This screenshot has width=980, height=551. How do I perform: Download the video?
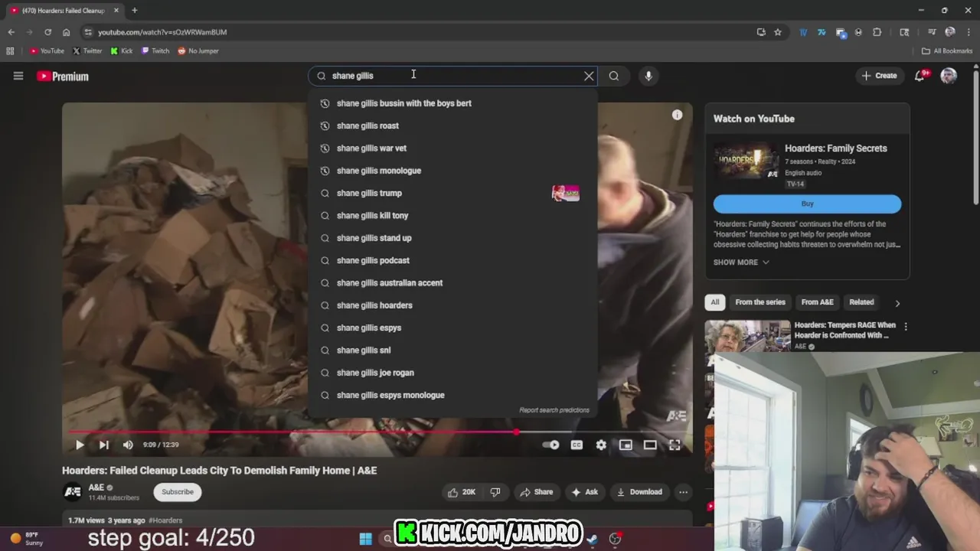tap(639, 492)
